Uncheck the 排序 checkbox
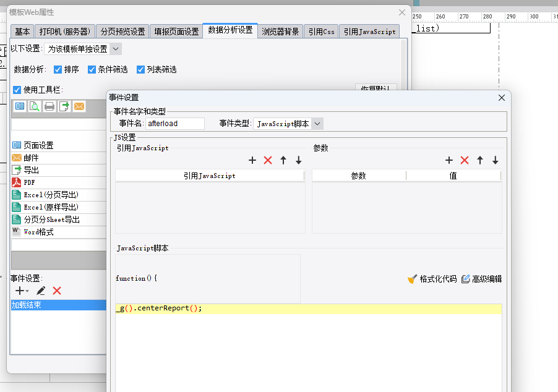Viewport: 558px width, 392px height. pos(58,70)
